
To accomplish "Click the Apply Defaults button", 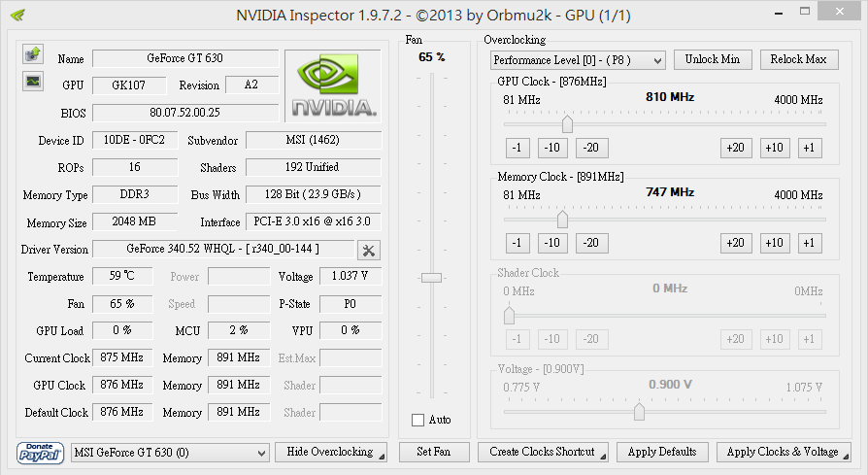I will (662, 452).
